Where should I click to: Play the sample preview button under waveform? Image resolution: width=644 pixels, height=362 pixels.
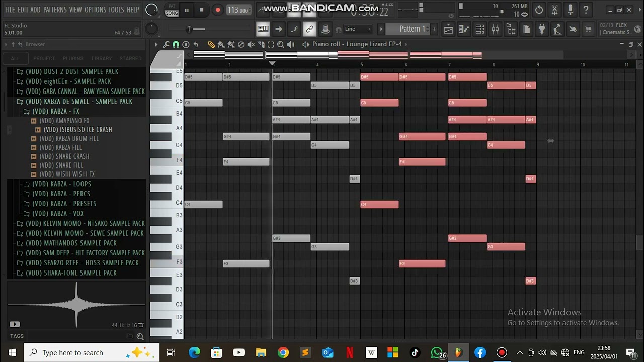pos(15,325)
